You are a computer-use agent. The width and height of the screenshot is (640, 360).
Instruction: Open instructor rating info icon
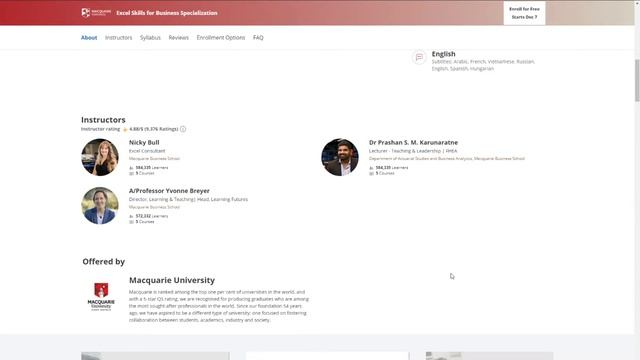pyautogui.click(x=183, y=129)
